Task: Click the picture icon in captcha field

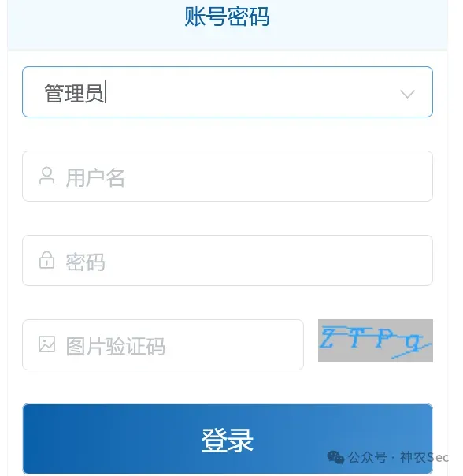Action: [46, 344]
